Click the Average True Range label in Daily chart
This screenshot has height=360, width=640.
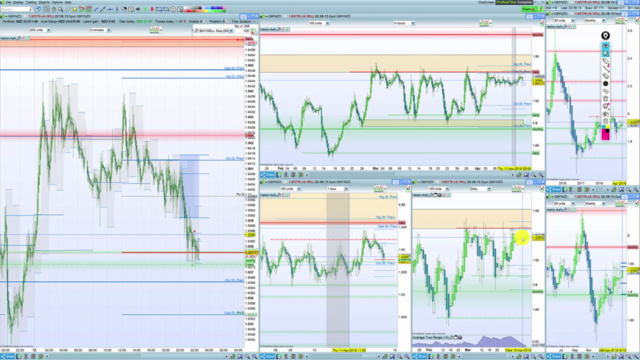pyautogui.click(x=432, y=337)
